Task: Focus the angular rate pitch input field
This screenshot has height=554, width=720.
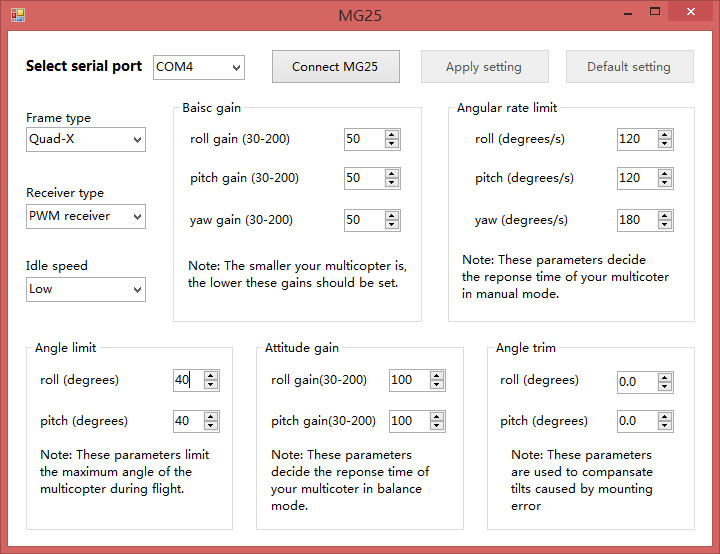Action: tap(634, 179)
